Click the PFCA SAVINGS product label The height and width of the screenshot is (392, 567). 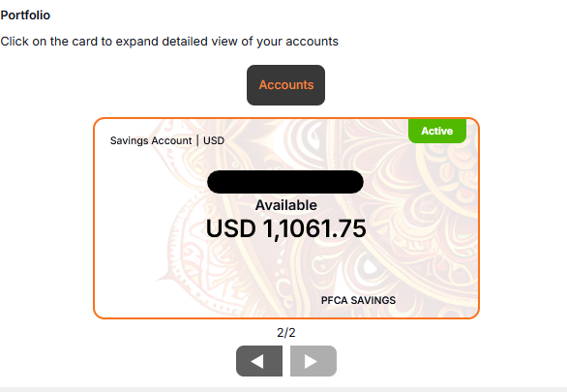tap(358, 300)
